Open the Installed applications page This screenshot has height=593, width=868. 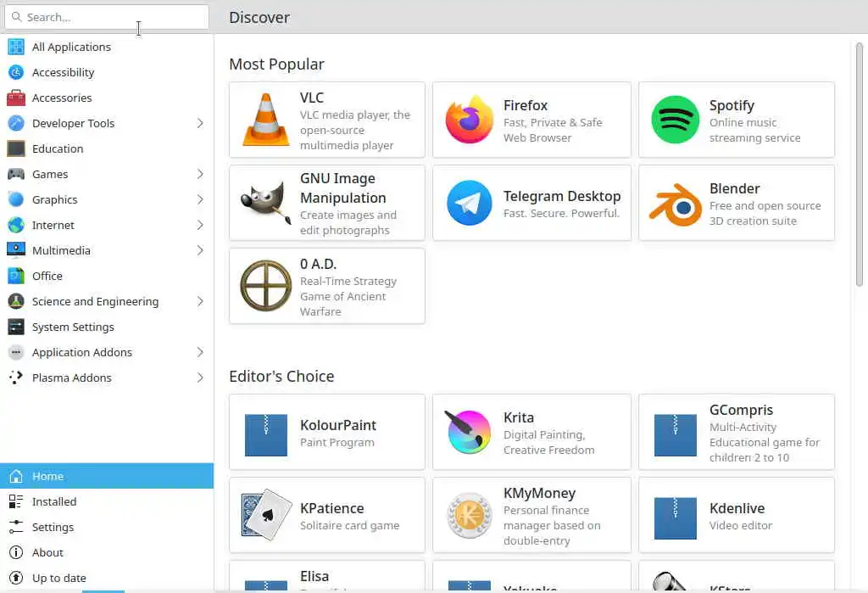point(107,501)
